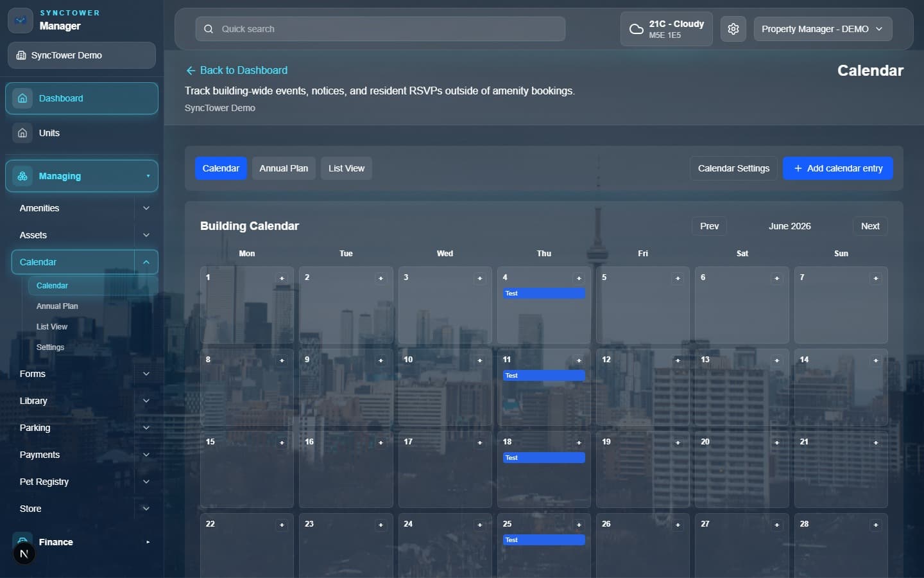Viewport: 924px width, 578px height.
Task: Collapse the Calendar section chevron
Action: (146, 262)
